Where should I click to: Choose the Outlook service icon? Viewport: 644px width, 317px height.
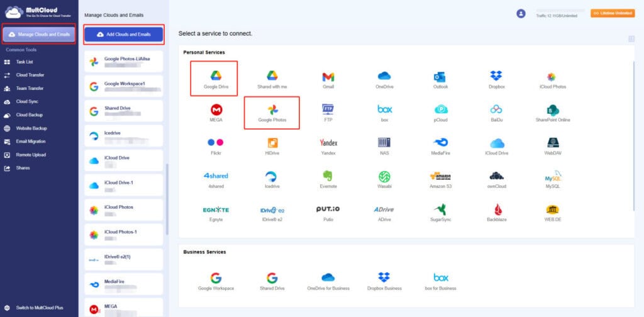440,77
